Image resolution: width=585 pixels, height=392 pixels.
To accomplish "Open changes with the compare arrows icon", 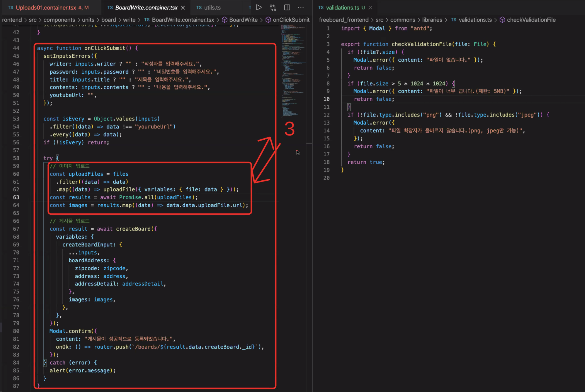I will click(273, 8).
